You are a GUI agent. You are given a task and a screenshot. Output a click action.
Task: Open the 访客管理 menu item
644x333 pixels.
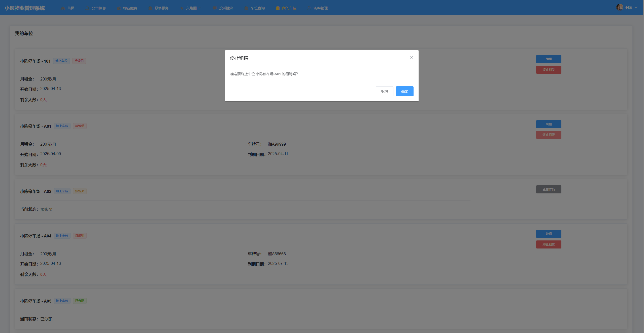[320, 8]
